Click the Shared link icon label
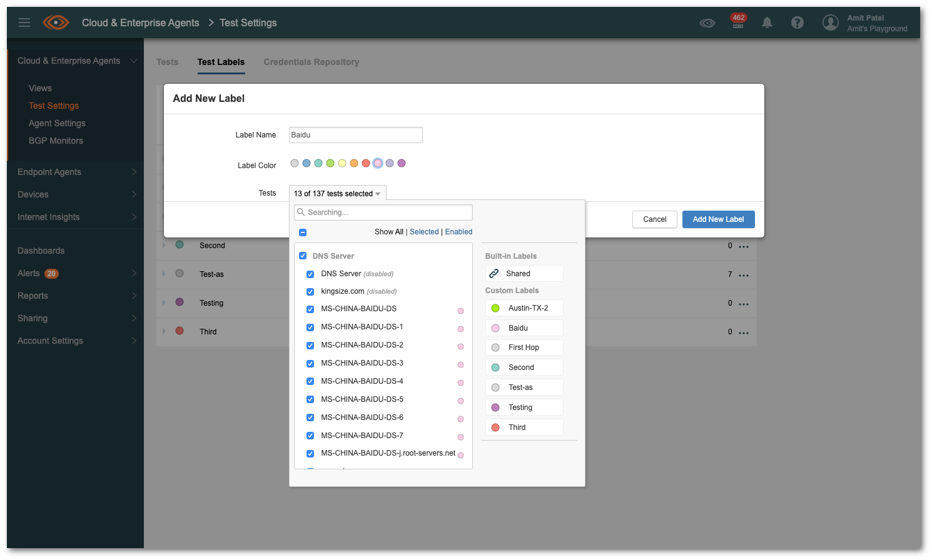 (x=524, y=274)
